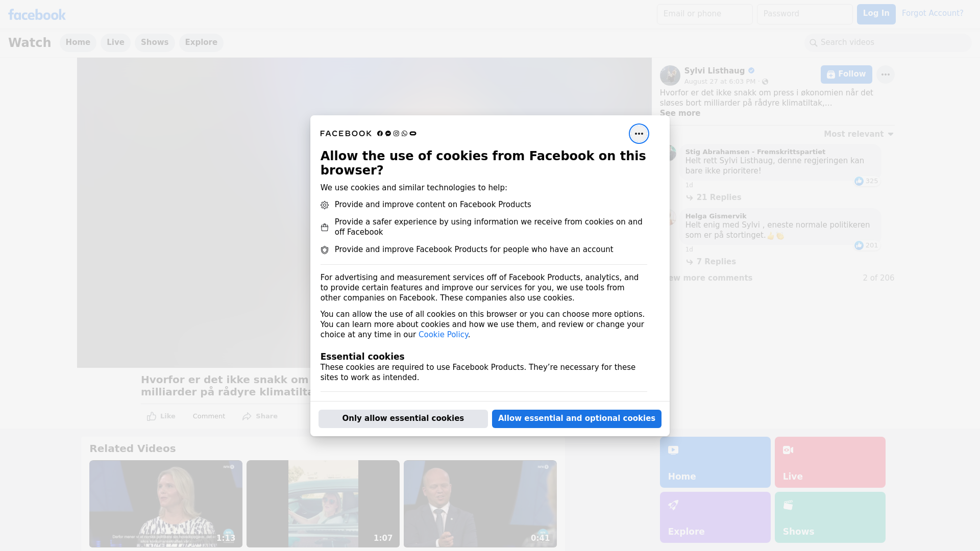Click the 'Related Videos' heading
Image resolution: width=980 pixels, height=551 pixels.
[x=133, y=448]
